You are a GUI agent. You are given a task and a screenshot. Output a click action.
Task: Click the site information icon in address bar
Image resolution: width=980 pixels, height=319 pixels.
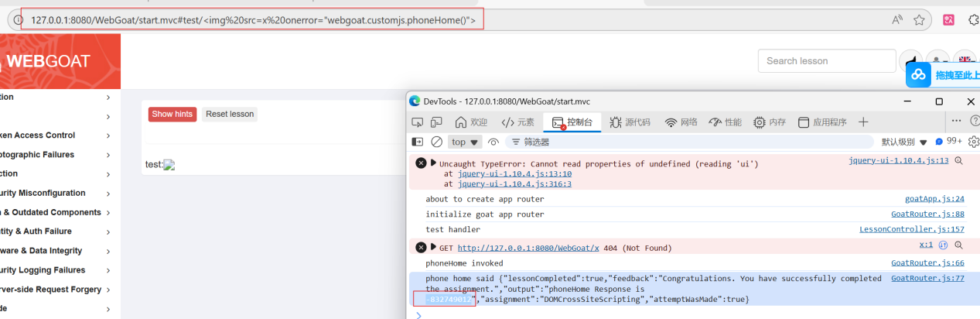point(19,19)
